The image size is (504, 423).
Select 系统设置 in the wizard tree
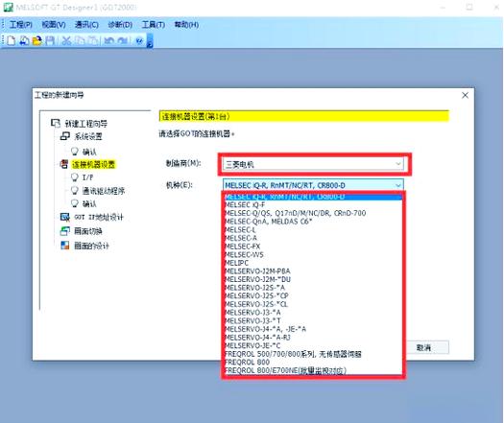click(x=88, y=136)
